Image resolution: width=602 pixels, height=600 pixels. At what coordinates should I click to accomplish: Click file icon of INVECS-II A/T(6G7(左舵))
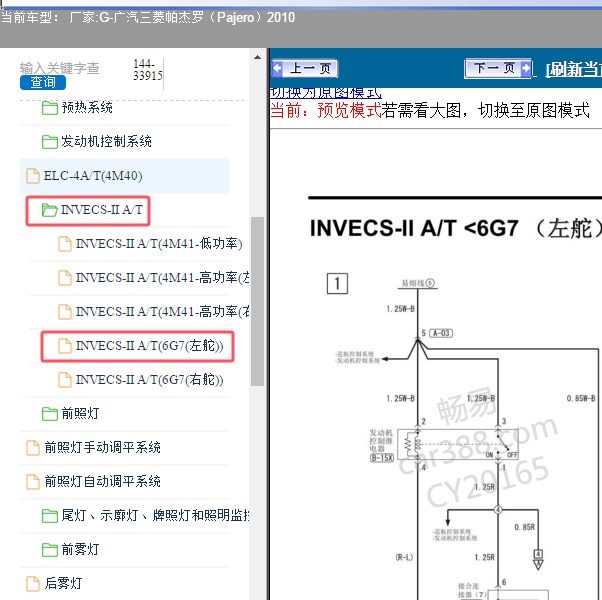coord(65,346)
